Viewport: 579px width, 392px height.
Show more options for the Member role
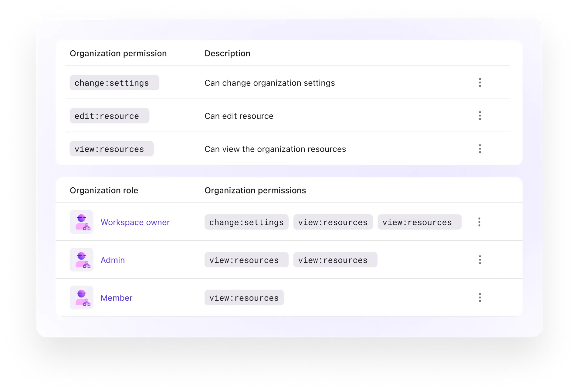point(480,298)
